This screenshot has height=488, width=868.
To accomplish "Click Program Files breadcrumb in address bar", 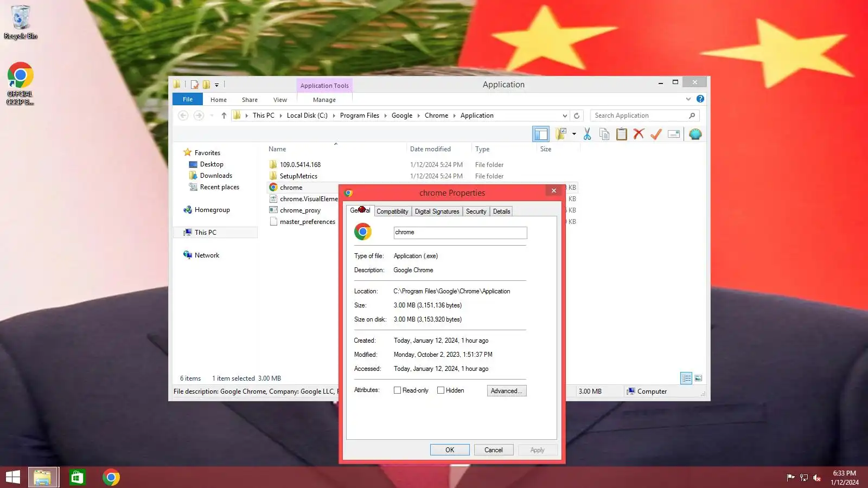I will pos(360,115).
